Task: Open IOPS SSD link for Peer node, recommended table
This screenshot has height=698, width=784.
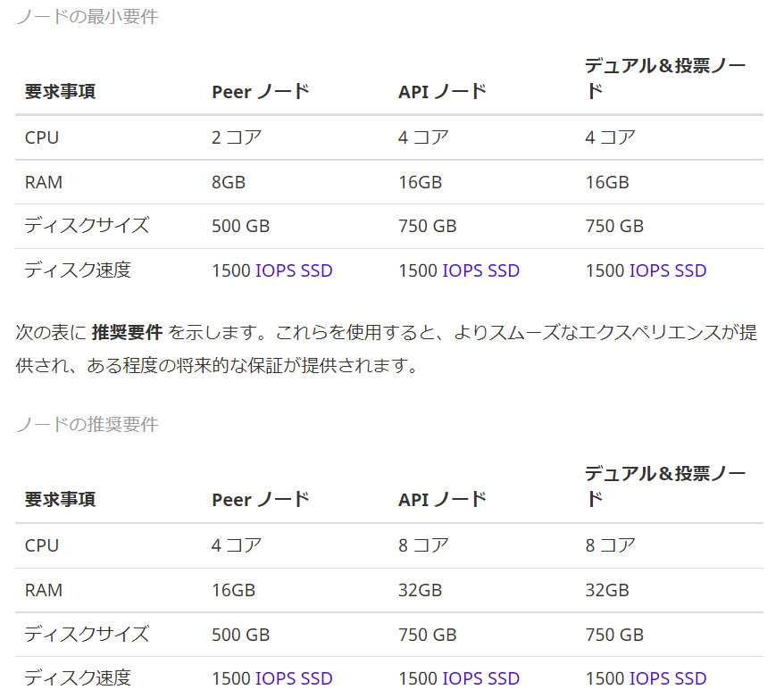Action: coord(294,678)
